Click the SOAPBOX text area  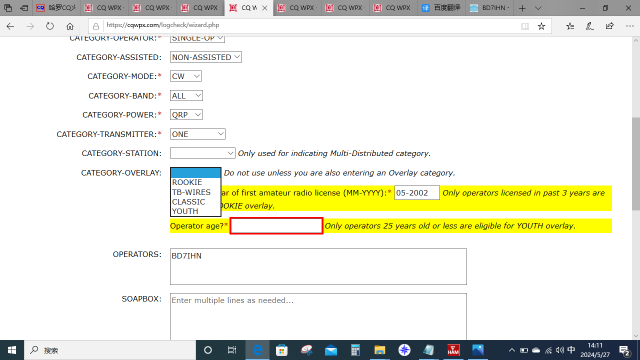[318, 317]
